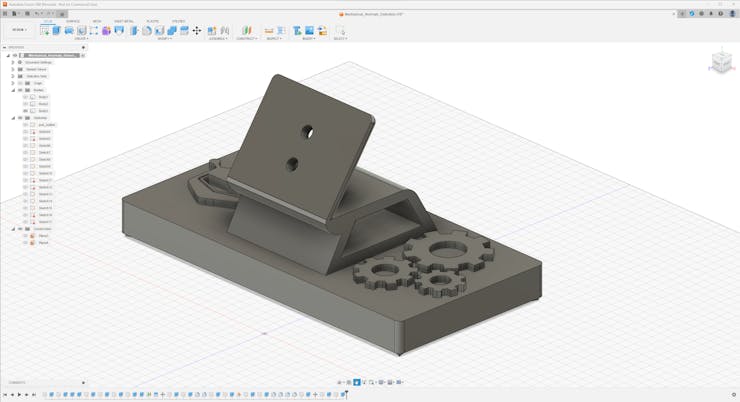Viewport: 740px width, 402px height.
Task: Activate the Move/Copy arrows tool
Action: coord(197,31)
